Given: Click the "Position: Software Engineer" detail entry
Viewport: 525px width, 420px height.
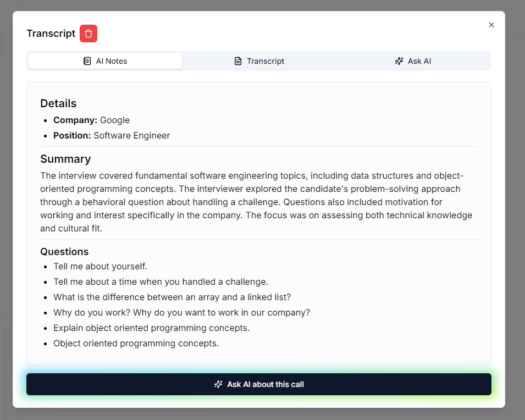Looking at the screenshot, I should (x=111, y=135).
